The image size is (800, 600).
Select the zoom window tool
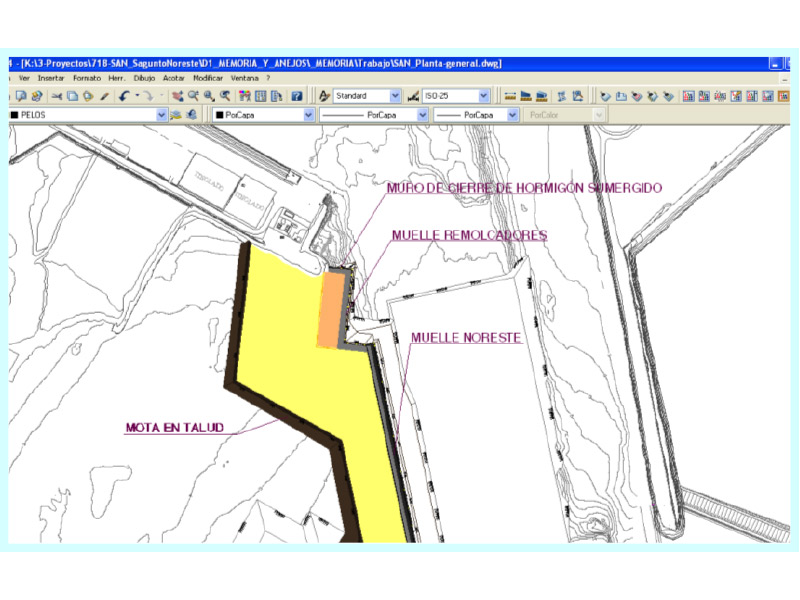click(x=209, y=96)
